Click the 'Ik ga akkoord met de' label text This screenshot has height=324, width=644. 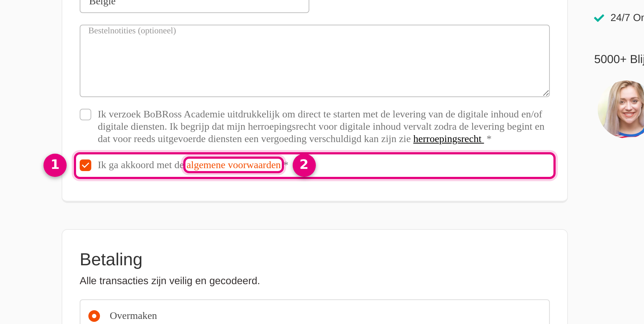141,165
